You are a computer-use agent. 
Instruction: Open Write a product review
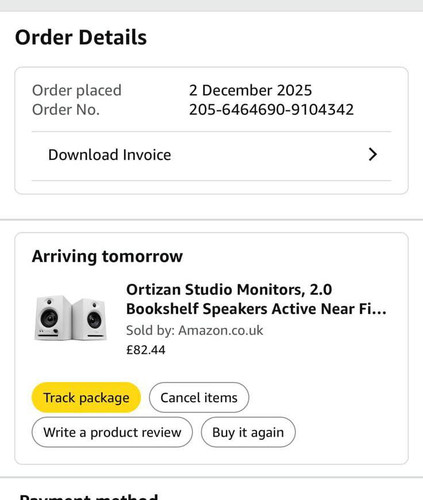(x=112, y=432)
